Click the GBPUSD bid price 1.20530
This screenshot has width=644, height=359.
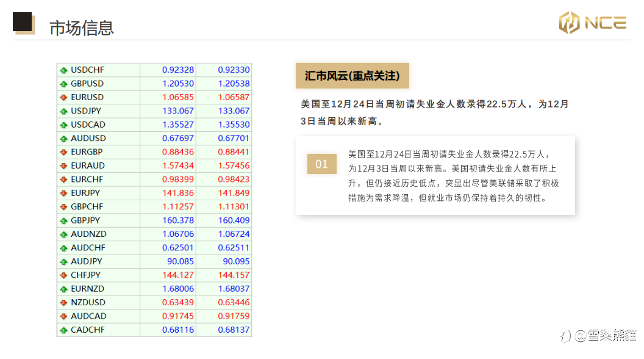pyautogui.click(x=178, y=84)
